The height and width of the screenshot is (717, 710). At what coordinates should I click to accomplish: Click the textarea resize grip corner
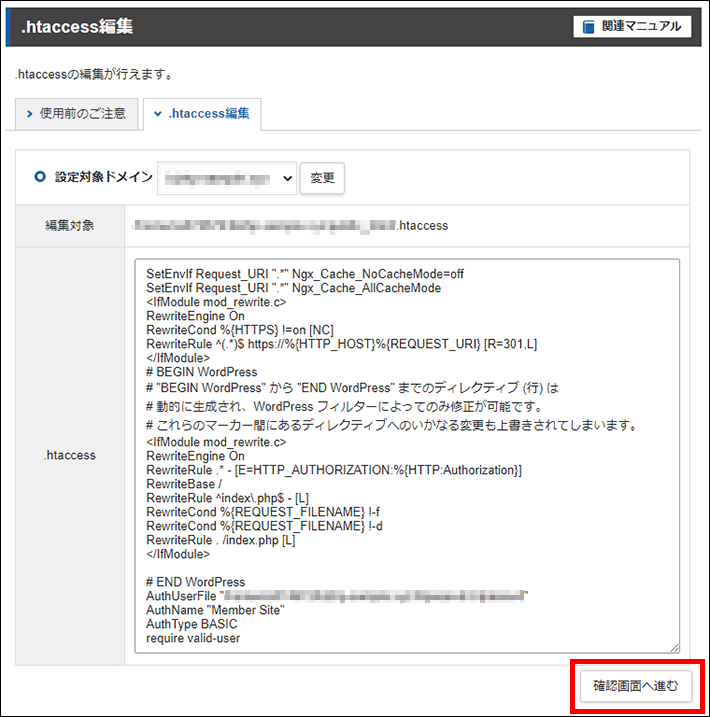click(674, 647)
